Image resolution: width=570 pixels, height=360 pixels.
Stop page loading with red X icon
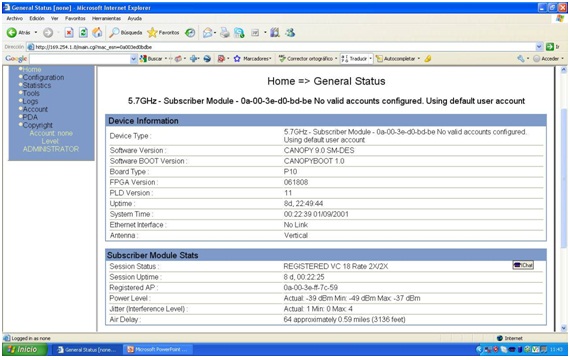click(x=69, y=33)
